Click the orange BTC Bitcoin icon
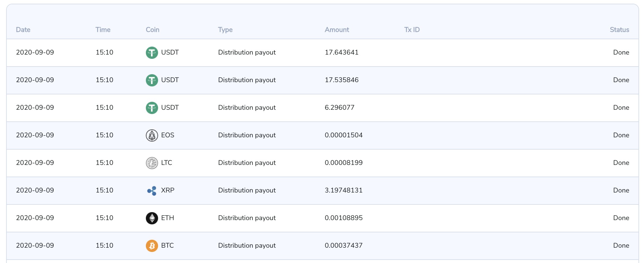The height and width of the screenshot is (263, 644). coord(152,246)
